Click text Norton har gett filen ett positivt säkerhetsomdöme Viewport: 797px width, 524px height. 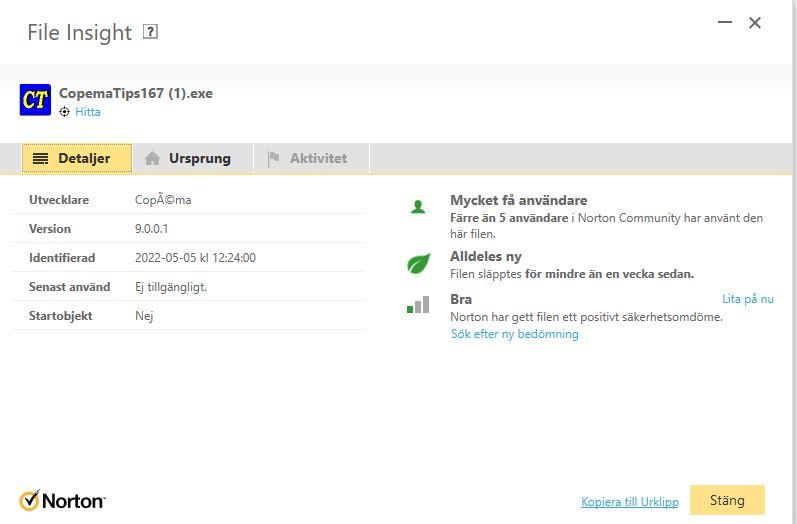[x=587, y=317]
